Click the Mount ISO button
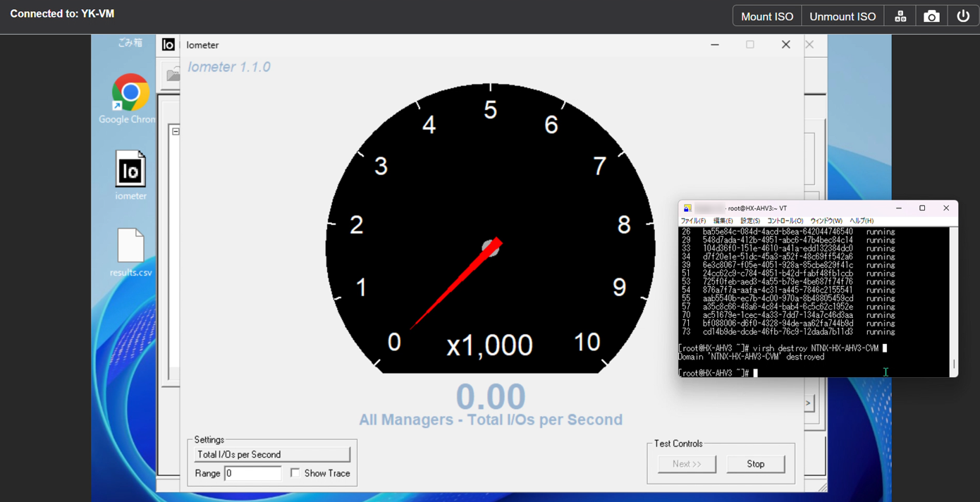Screen dimensions: 980x502 coord(767,16)
